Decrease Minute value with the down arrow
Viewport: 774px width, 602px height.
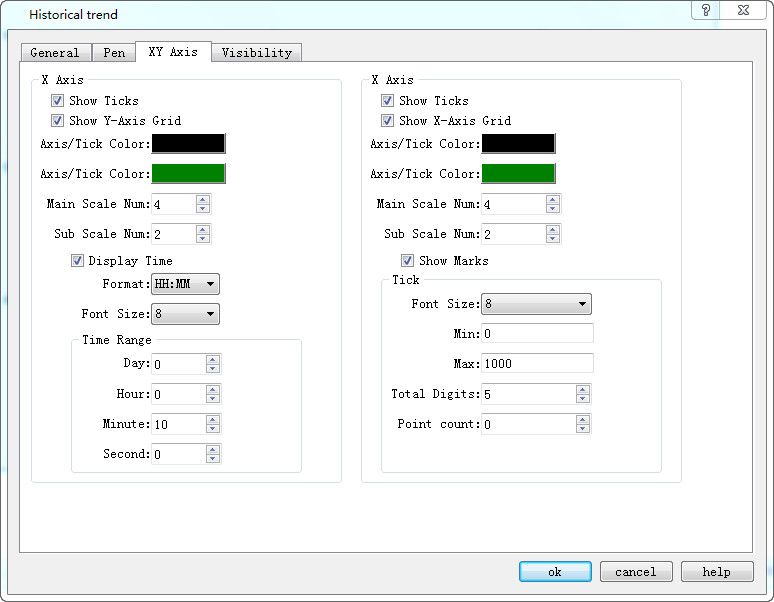click(213, 429)
